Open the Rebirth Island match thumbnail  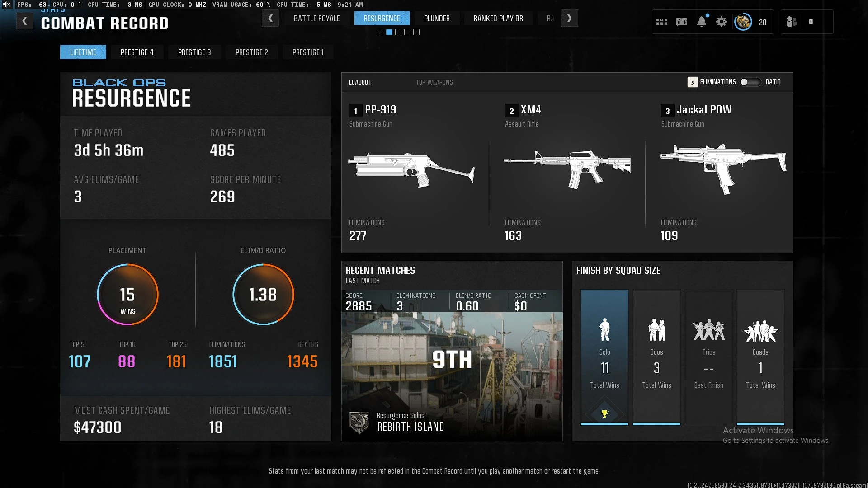pyautogui.click(x=452, y=371)
